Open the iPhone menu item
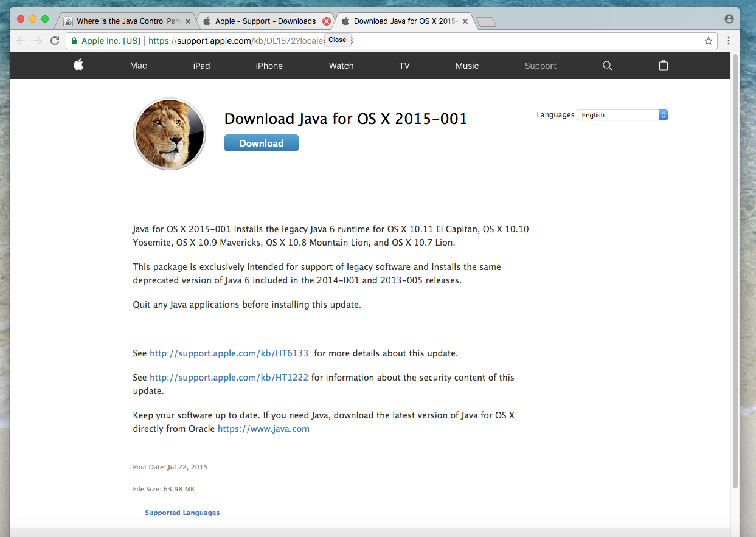The height and width of the screenshot is (537, 756). coord(269,66)
